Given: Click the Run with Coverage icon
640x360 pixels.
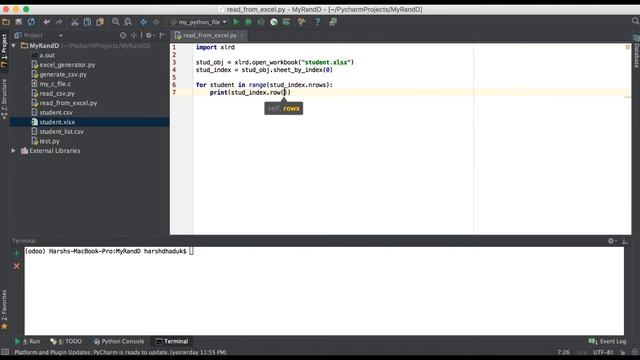Looking at the screenshot, I should (x=261, y=22).
